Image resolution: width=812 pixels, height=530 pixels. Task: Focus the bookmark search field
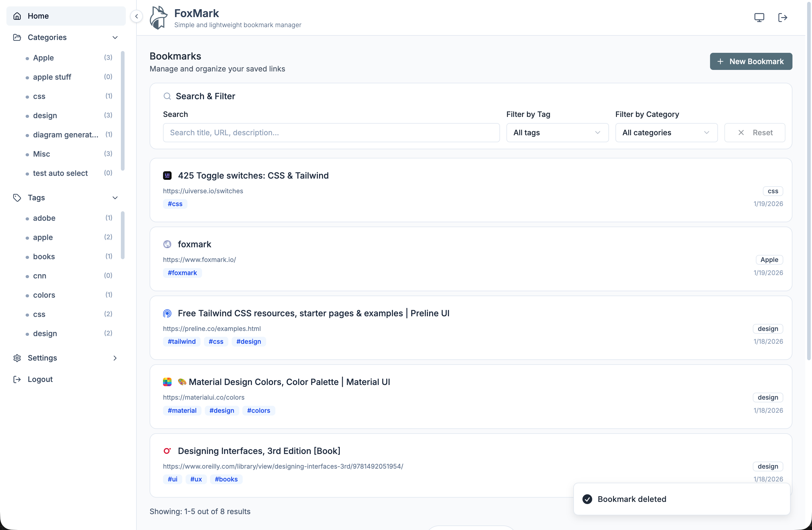coord(331,133)
